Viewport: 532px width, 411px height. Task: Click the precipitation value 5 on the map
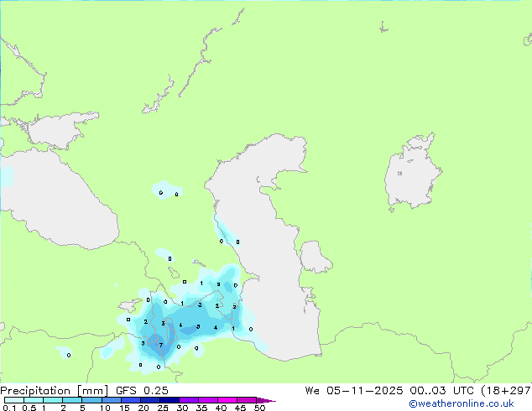[198, 327]
